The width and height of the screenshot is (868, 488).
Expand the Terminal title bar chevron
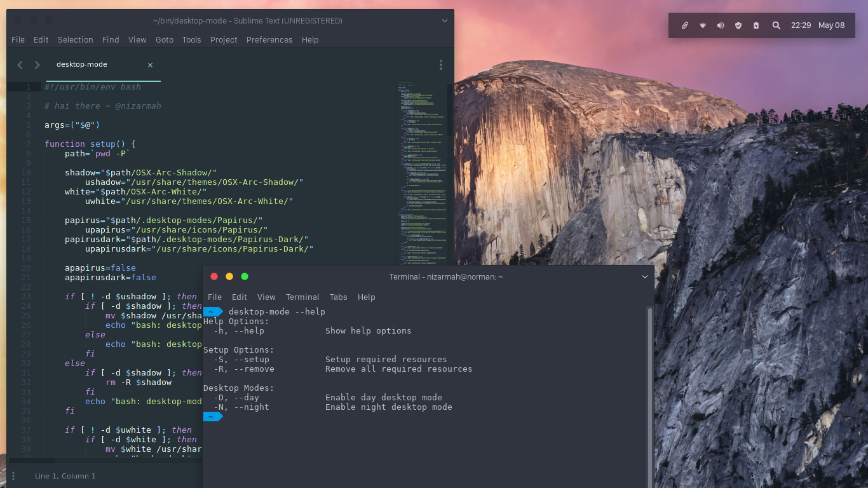point(645,277)
